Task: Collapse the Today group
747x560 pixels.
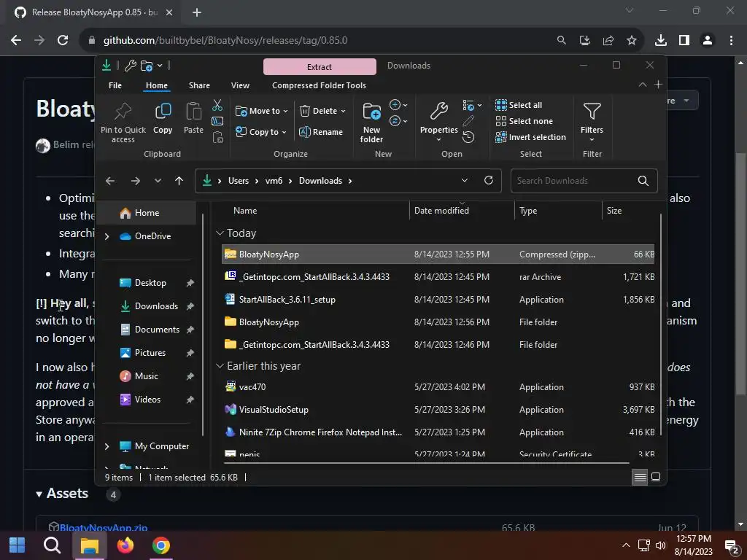Action: (x=220, y=233)
